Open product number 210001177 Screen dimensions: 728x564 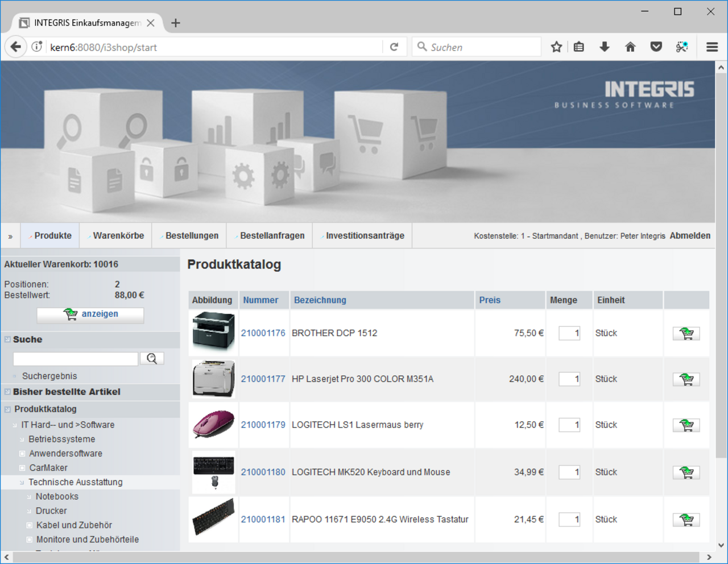coord(263,379)
